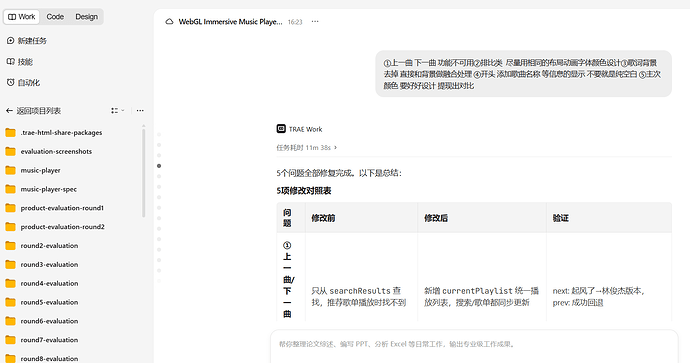Open the 自动化 automation page
690x363 pixels.
coord(23,82)
